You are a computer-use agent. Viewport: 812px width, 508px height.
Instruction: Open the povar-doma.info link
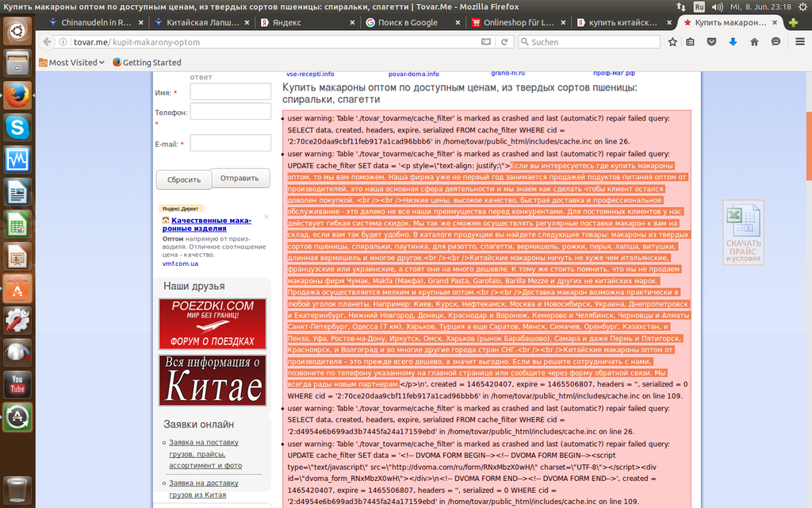coord(414,74)
